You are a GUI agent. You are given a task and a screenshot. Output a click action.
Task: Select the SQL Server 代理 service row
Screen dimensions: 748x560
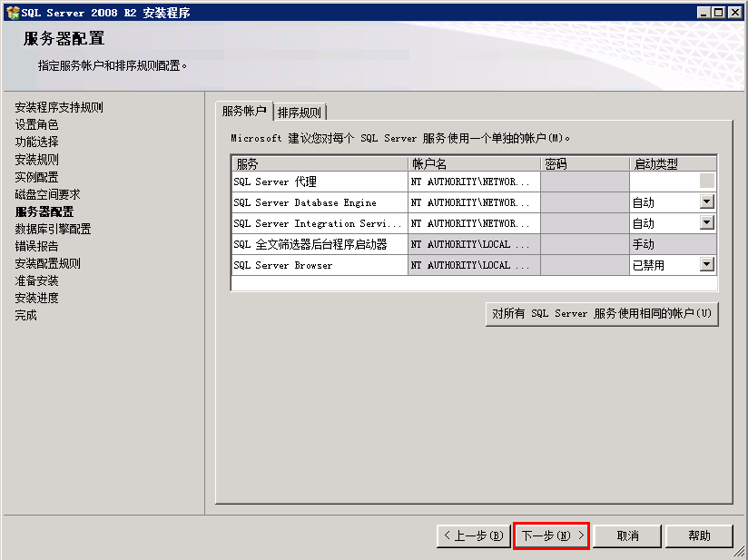point(320,182)
